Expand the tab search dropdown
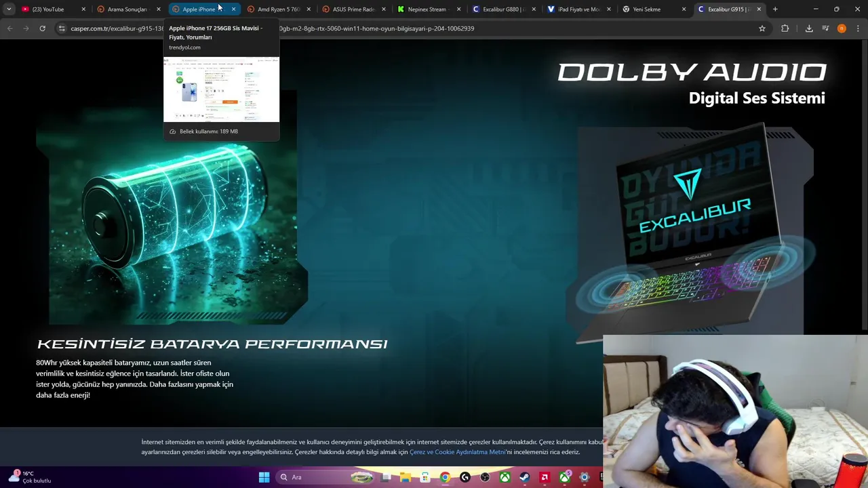This screenshot has height=488, width=868. [9, 9]
